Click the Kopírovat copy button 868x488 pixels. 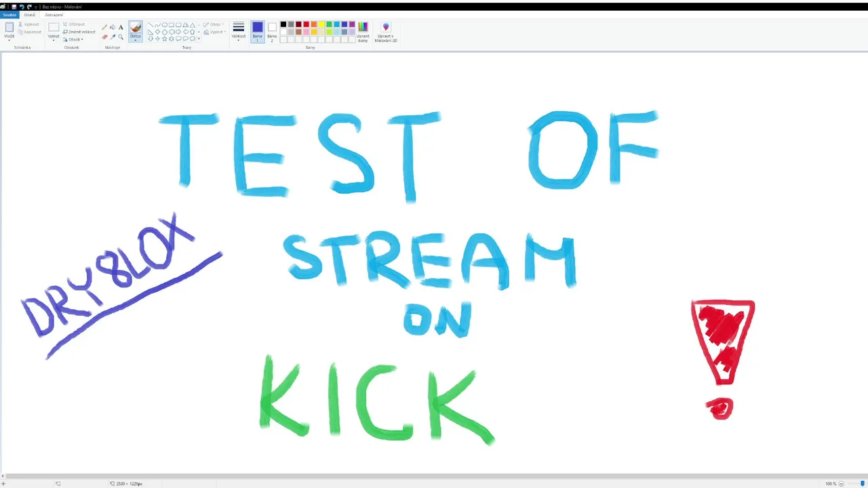[x=30, y=32]
